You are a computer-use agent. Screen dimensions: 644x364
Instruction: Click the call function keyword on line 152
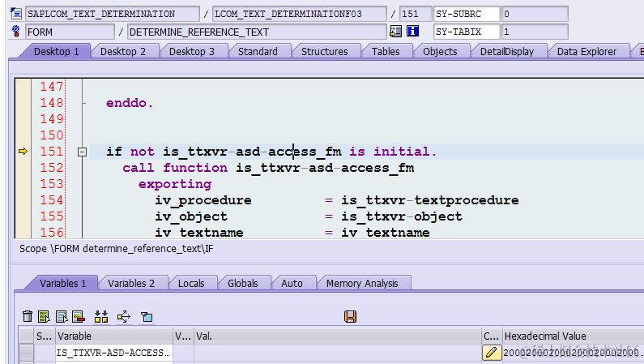coord(175,168)
